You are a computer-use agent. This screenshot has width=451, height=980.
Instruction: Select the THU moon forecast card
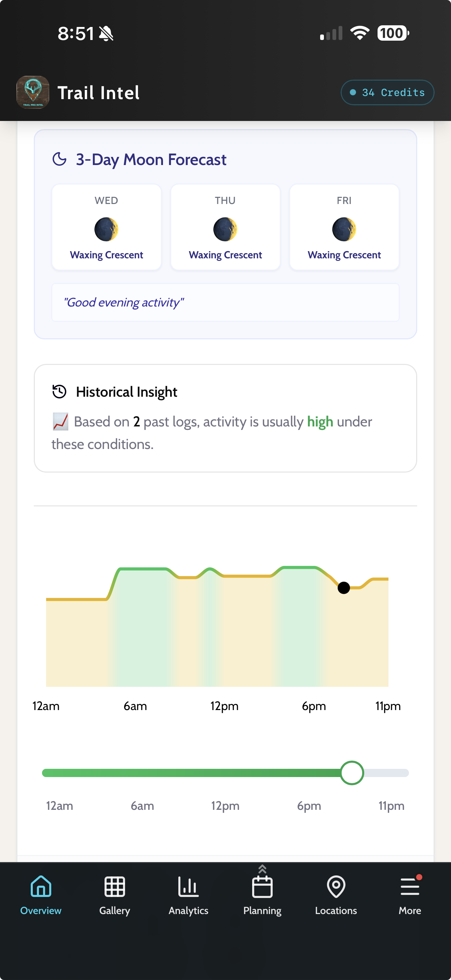point(225,227)
